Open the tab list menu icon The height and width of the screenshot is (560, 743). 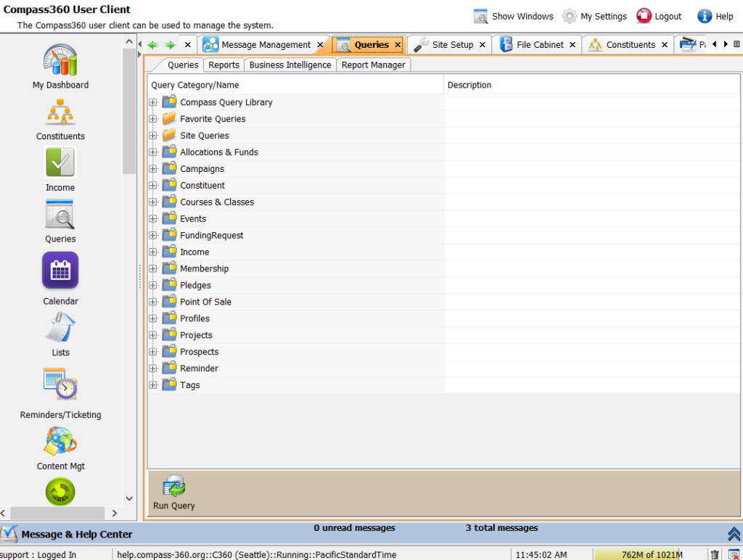pos(736,44)
